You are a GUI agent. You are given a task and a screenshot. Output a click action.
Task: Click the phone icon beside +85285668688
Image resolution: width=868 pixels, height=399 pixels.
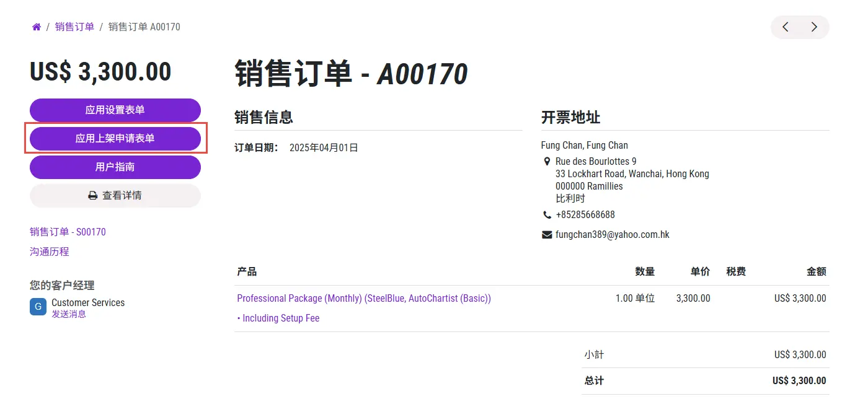point(547,215)
